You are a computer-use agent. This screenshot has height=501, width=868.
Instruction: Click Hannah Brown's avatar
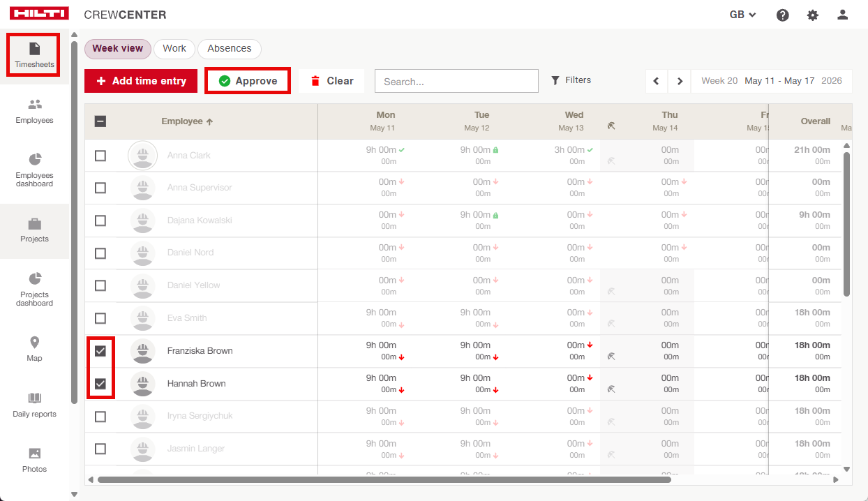click(143, 384)
